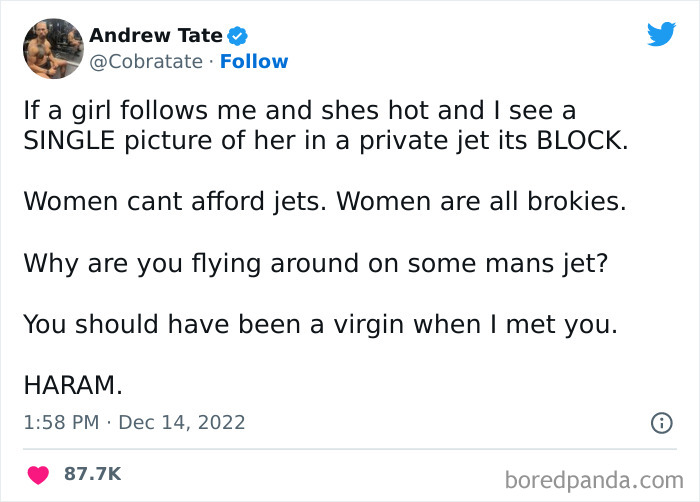
Task: Click the "Dec 14, 2022" date text
Action: coord(181,423)
